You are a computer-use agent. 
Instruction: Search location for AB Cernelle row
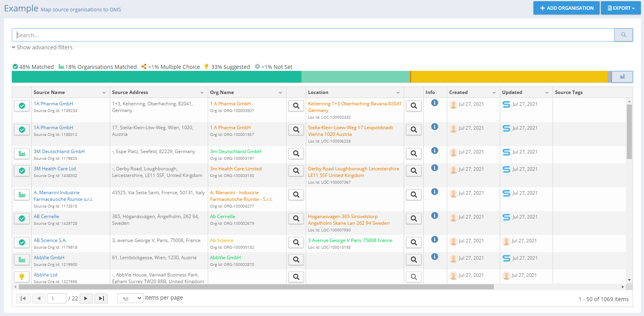point(414,218)
